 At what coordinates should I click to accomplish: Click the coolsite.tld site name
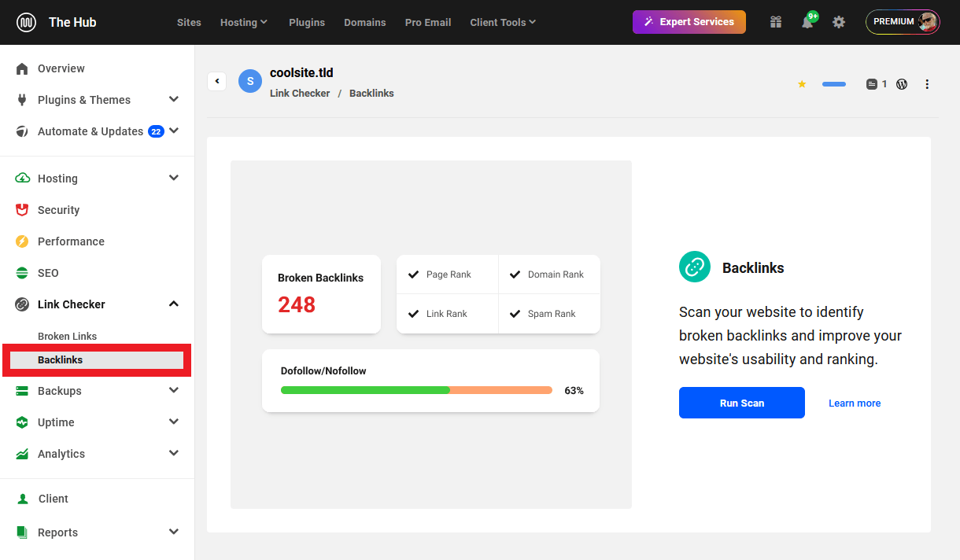pos(301,72)
